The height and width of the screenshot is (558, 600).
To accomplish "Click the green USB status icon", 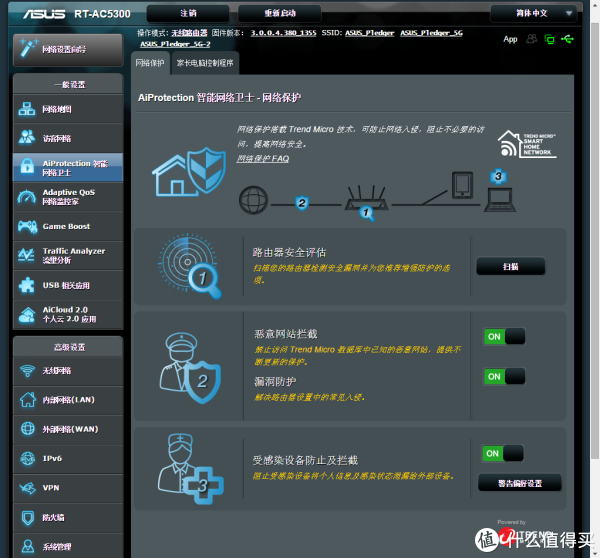I will 567,39.
